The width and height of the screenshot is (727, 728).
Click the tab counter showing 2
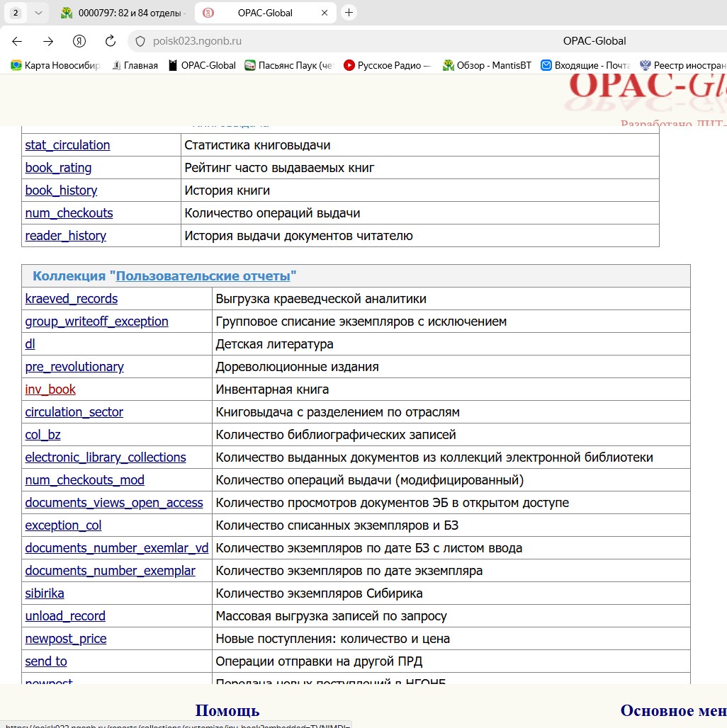(x=16, y=13)
